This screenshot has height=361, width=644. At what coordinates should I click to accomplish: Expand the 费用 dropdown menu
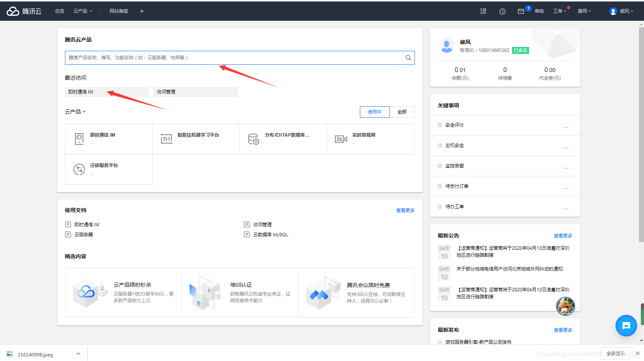pos(584,11)
